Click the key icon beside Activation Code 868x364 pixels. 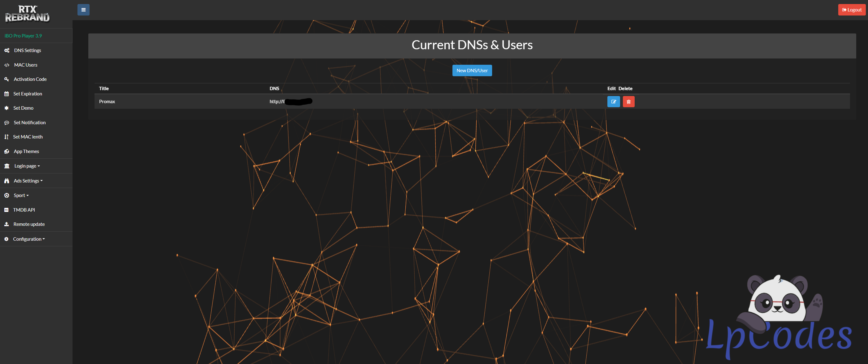tap(7, 79)
